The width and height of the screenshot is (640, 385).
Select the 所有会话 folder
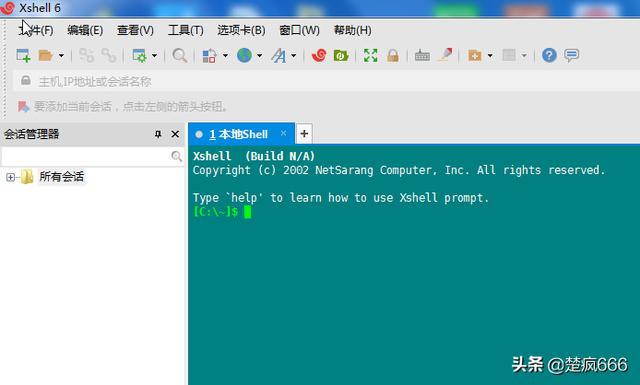tap(61, 176)
